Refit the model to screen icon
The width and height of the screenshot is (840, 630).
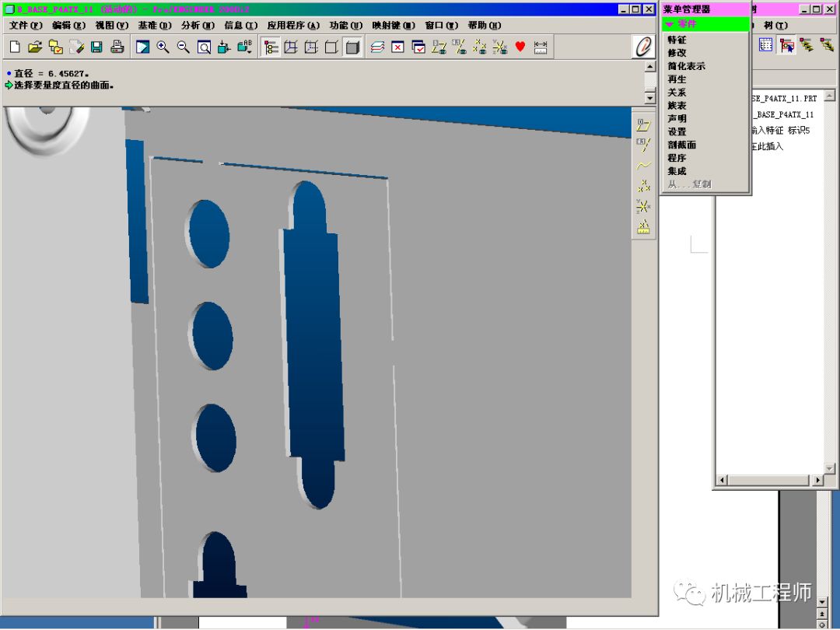tap(204, 47)
